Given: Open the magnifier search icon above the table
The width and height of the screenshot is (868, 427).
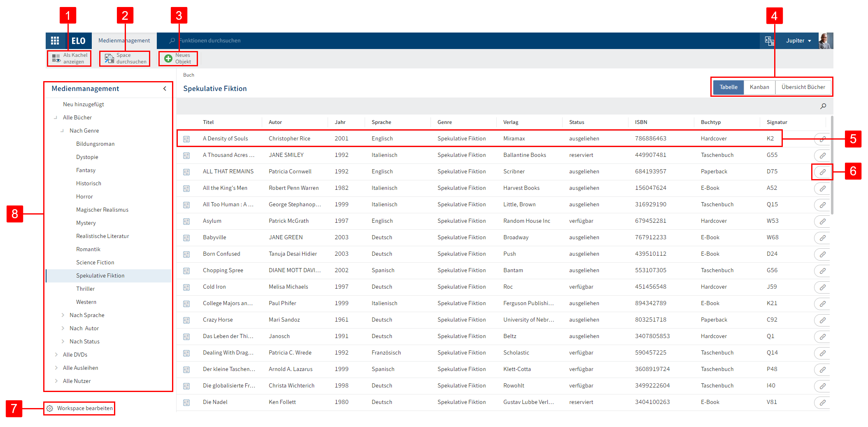Looking at the screenshot, I should tap(823, 106).
